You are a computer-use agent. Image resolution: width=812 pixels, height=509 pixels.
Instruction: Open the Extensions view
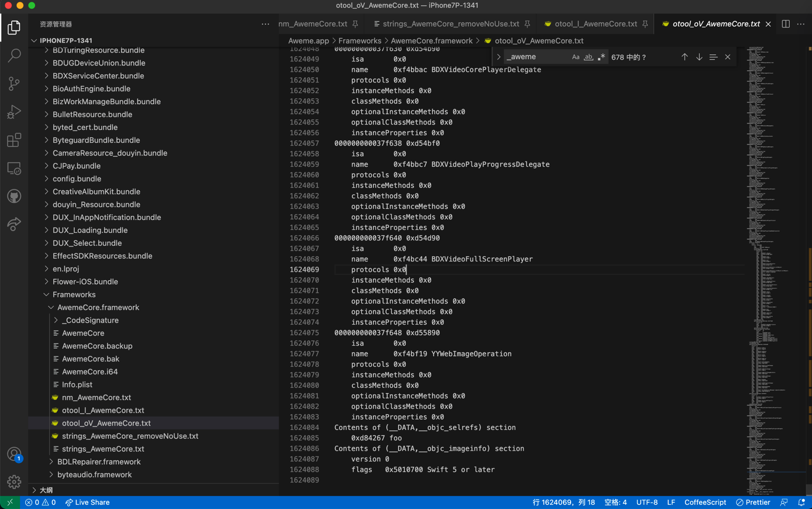coord(14,140)
